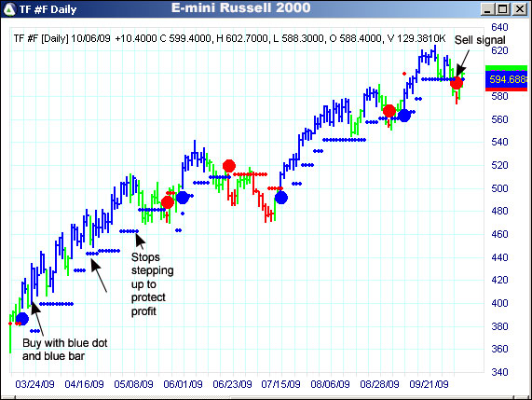Click the large red sell dot near 06/23/09
532x400 pixels.
(229, 166)
